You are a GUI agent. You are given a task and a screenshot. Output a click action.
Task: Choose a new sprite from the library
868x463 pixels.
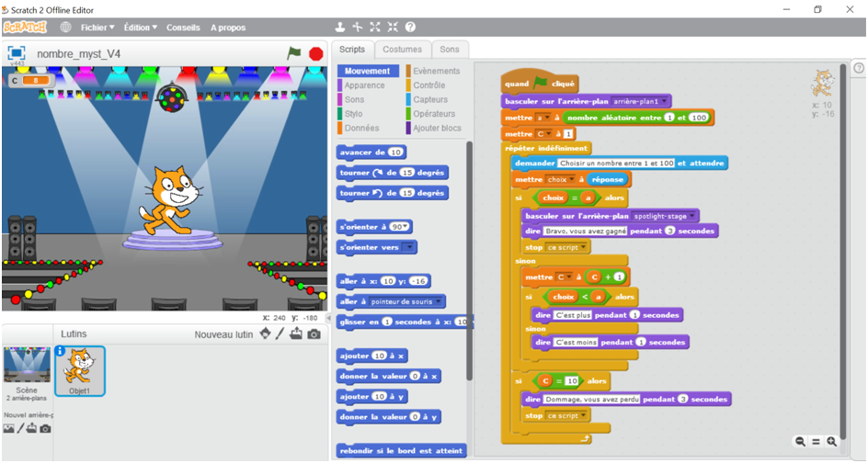pyautogui.click(x=265, y=334)
